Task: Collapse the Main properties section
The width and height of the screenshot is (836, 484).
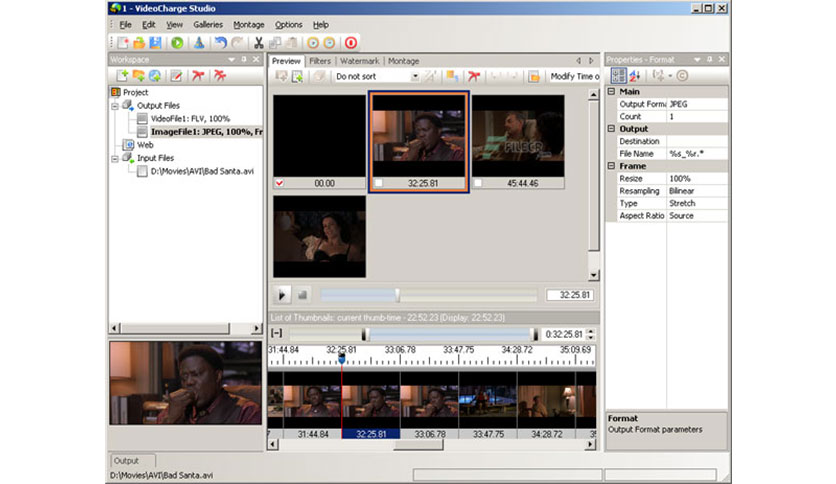Action: [x=612, y=92]
